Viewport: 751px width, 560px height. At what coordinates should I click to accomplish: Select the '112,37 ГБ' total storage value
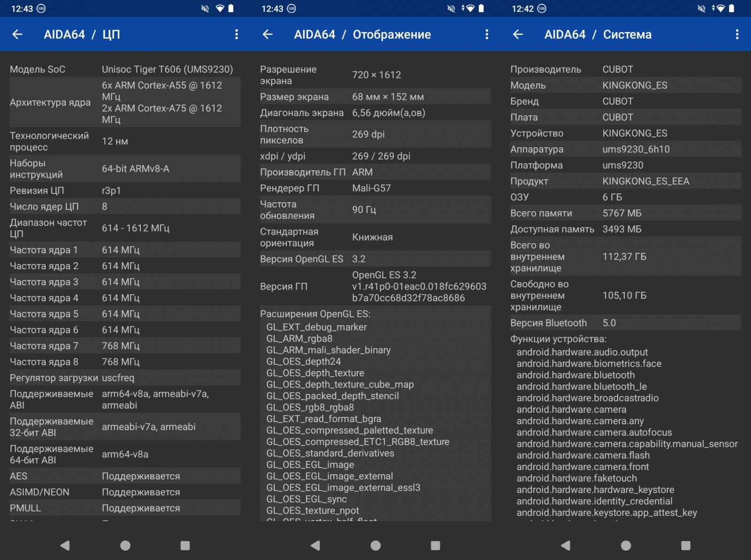click(624, 257)
